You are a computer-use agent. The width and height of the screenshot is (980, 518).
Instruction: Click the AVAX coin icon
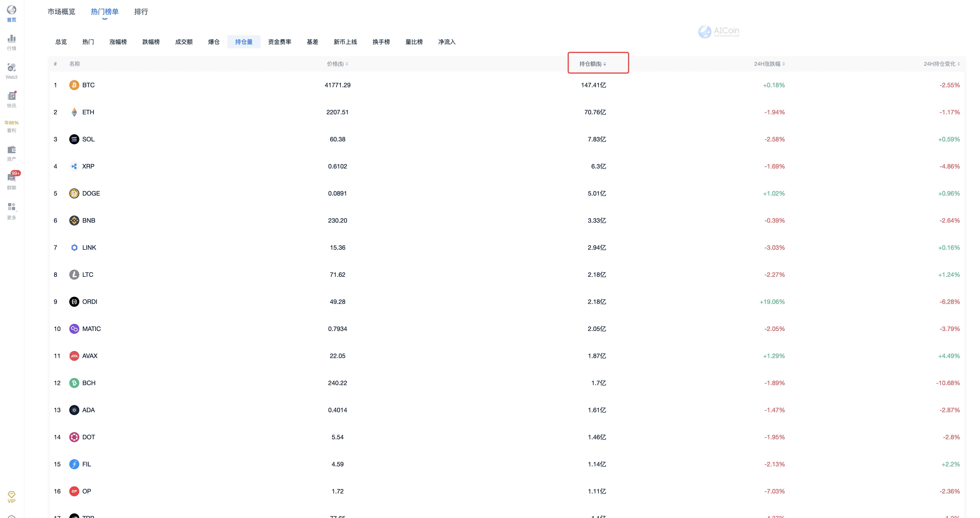[x=74, y=356]
